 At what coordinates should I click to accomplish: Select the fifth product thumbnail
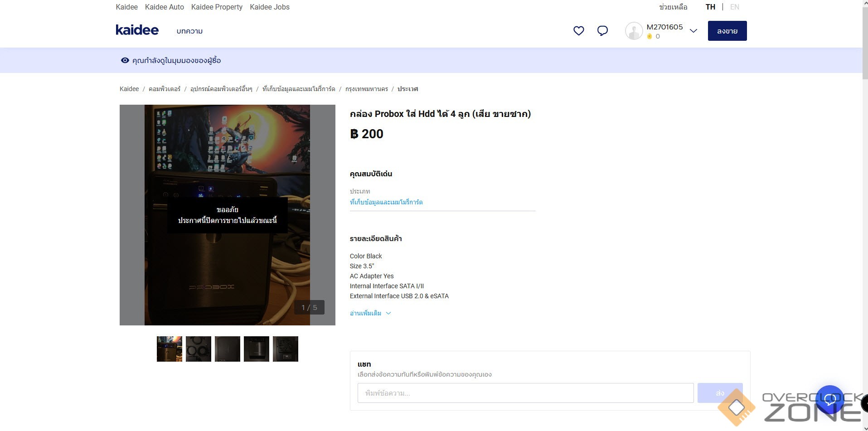click(x=286, y=349)
